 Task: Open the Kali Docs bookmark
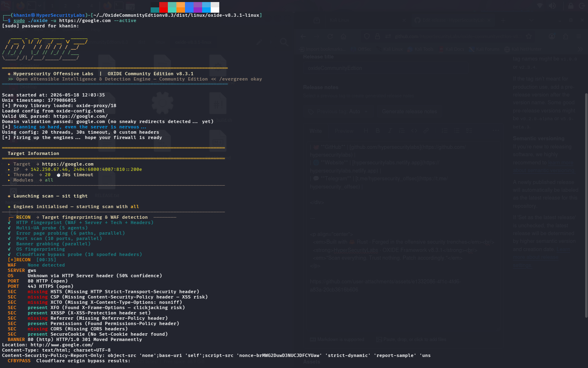pyautogui.click(x=452, y=49)
